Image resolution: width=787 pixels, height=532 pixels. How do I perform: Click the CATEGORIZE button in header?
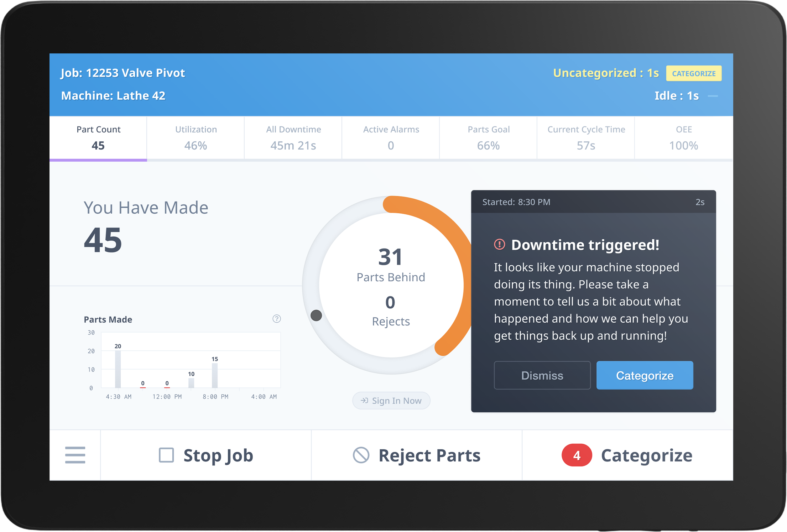pyautogui.click(x=693, y=73)
